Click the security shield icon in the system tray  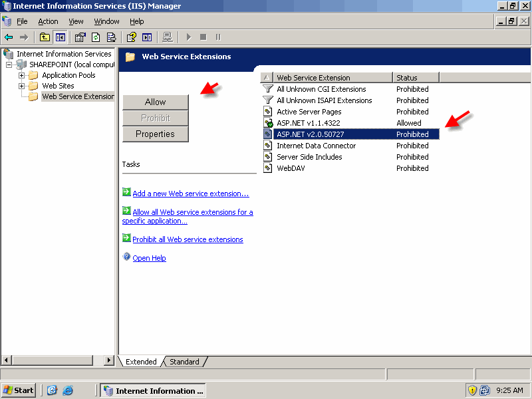(x=472, y=390)
